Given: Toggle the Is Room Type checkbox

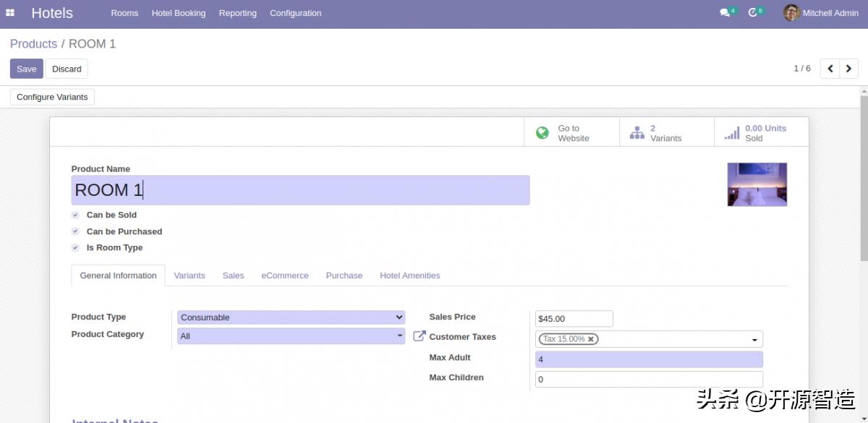Looking at the screenshot, I should click(x=75, y=247).
